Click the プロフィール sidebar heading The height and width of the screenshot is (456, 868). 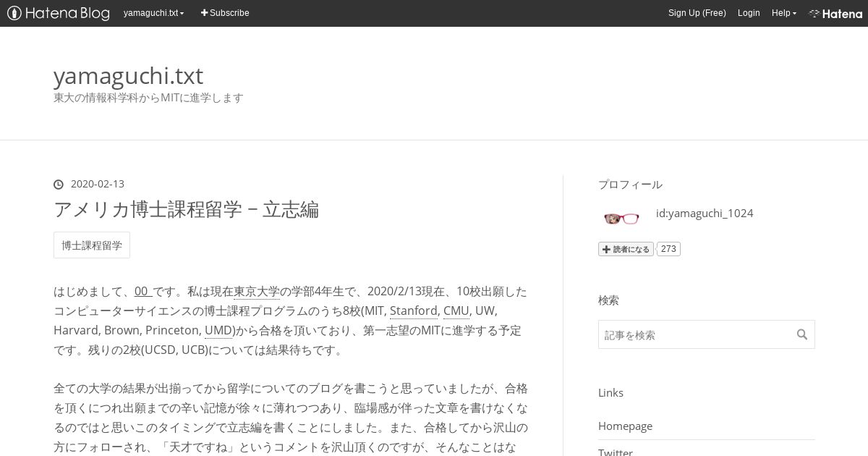[630, 185]
